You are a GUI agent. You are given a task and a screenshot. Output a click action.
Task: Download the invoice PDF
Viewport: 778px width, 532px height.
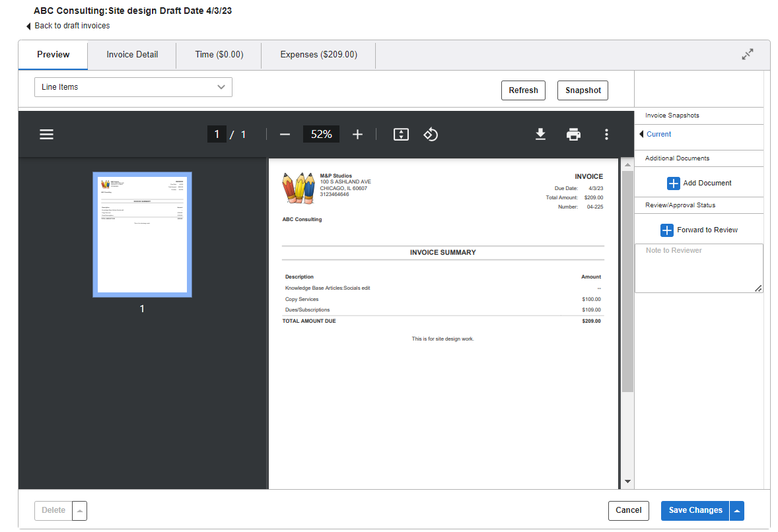[x=540, y=135]
